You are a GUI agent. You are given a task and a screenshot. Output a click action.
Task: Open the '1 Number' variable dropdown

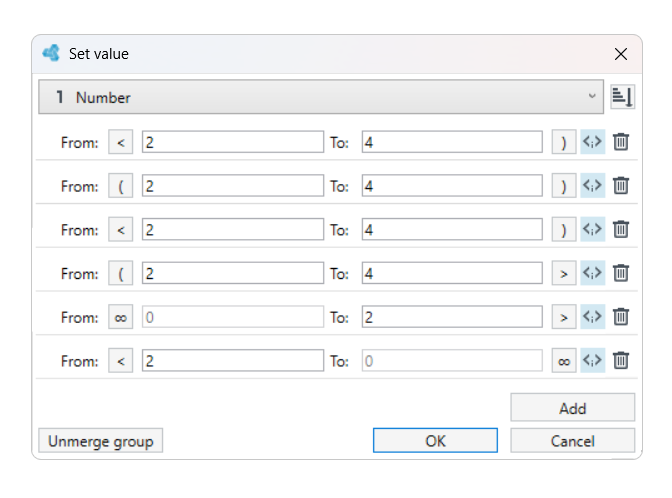pos(321,97)
